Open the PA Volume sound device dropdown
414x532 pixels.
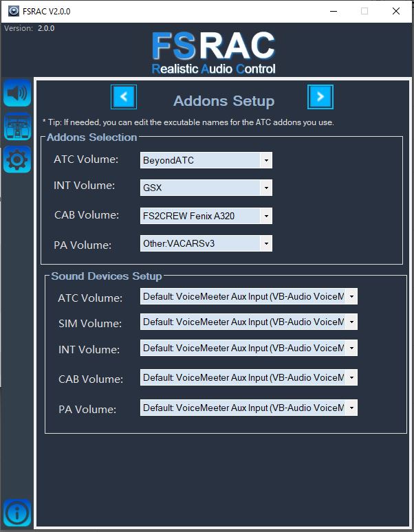pos(249,408)
